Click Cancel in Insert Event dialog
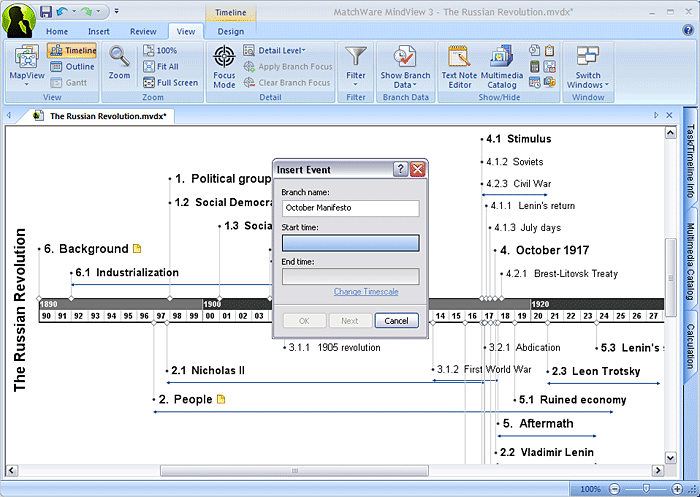Screen dimensions: 700x497 (x=396, y=321)
